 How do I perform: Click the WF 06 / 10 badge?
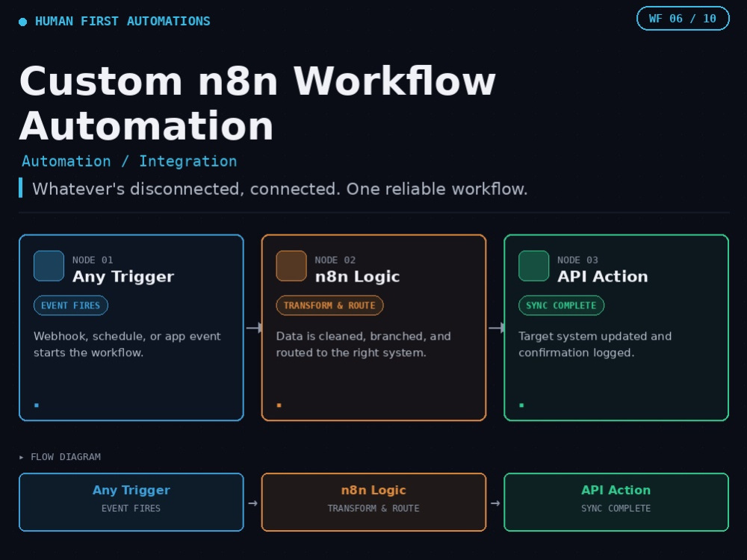coord(683,19)
